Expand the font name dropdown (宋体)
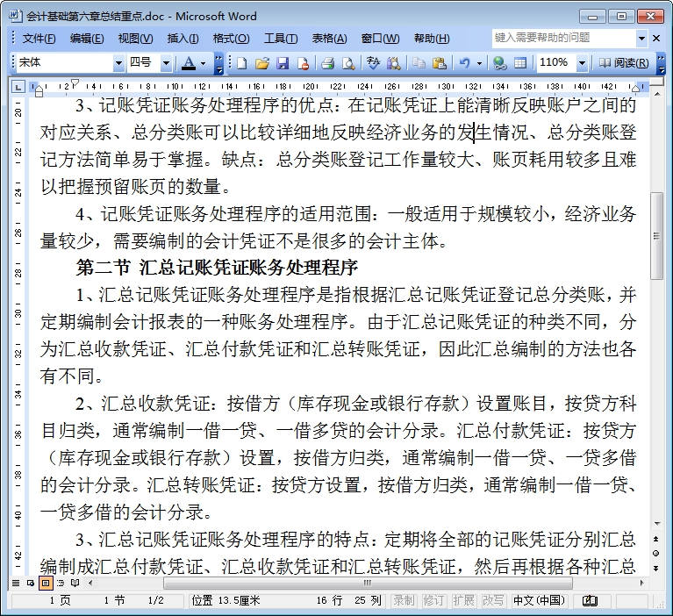The height and width of the screenshot is (616, 673). [x=118, y=63]
